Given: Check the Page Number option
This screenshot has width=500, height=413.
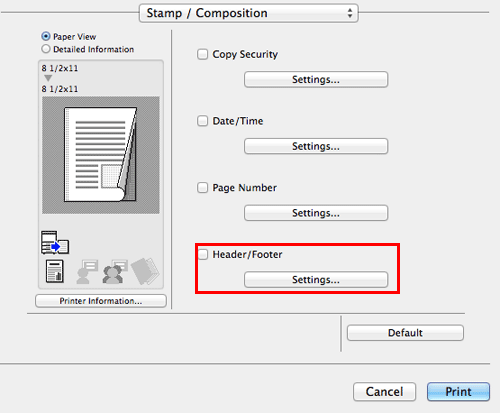Looking at the screenshot, I should 202,187.
